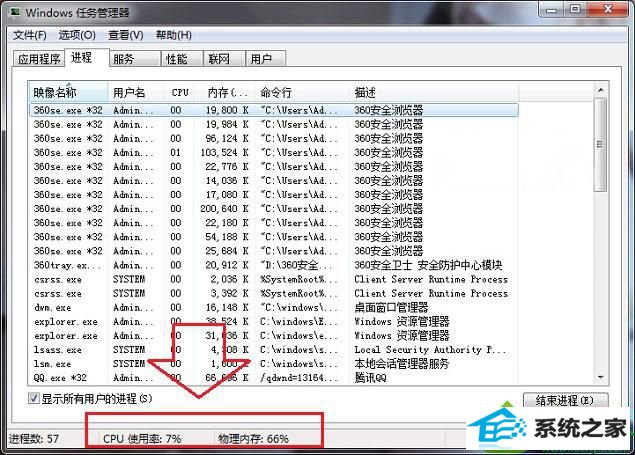
Task: Maximize the Task Manager window
Action: pyautogui.click(x=575, y=9)
